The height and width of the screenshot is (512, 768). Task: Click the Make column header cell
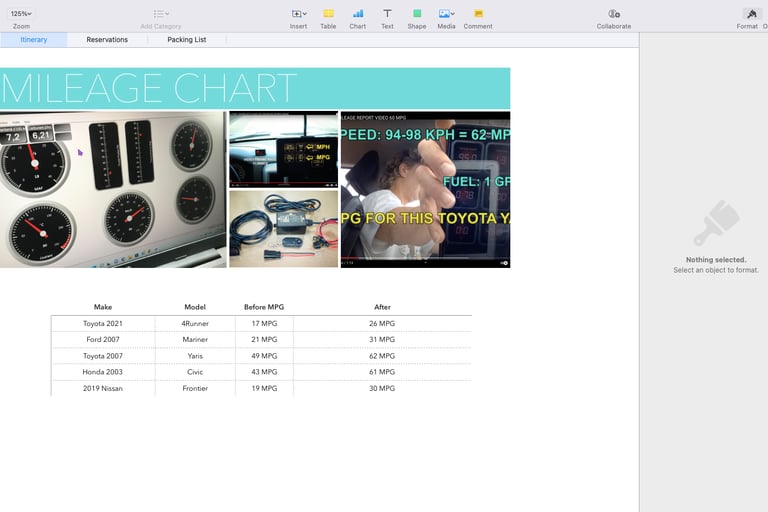(103, 307)
